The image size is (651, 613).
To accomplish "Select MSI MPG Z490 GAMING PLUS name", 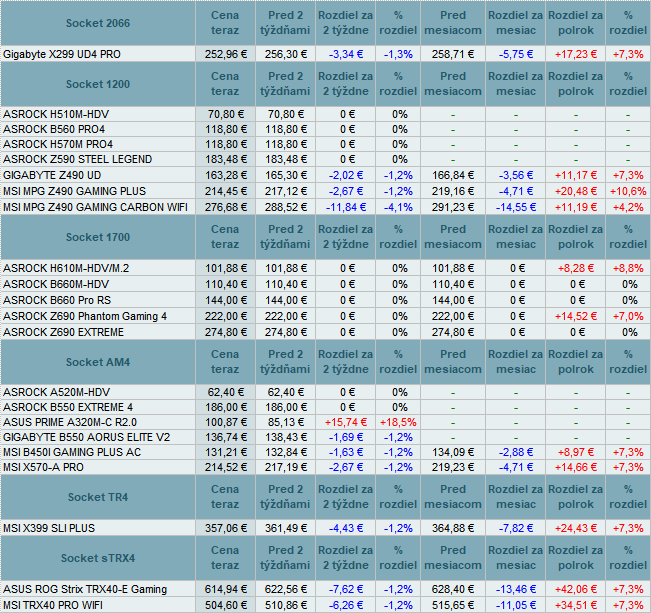I will click(75, 191).
